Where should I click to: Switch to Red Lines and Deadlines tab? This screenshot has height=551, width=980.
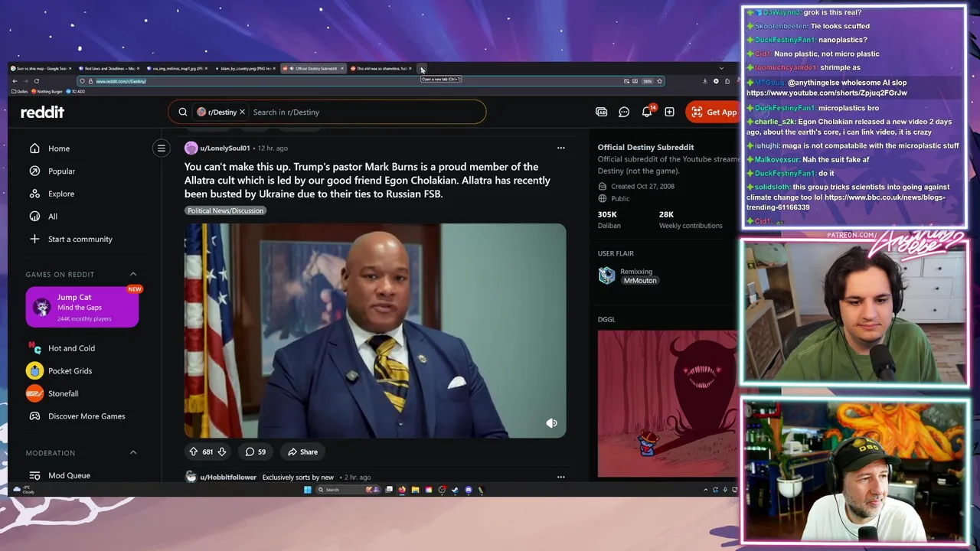109,68
